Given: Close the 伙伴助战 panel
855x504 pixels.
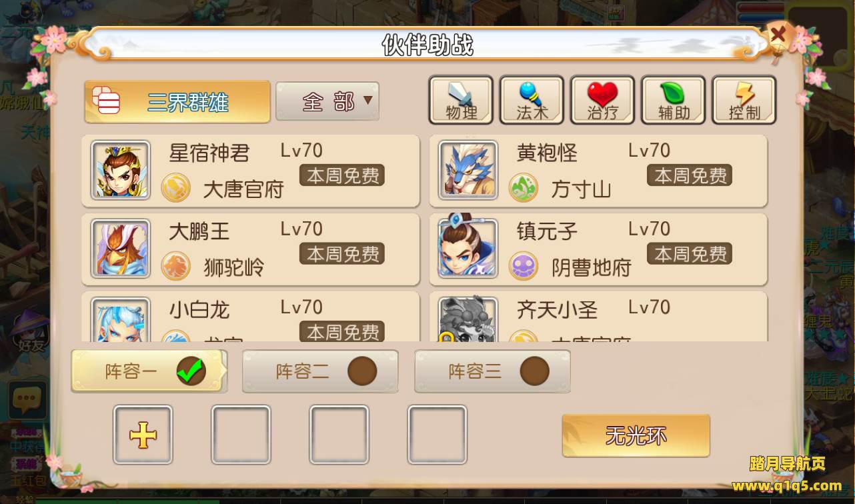Looking at the screenshot, I should (778, 35).
